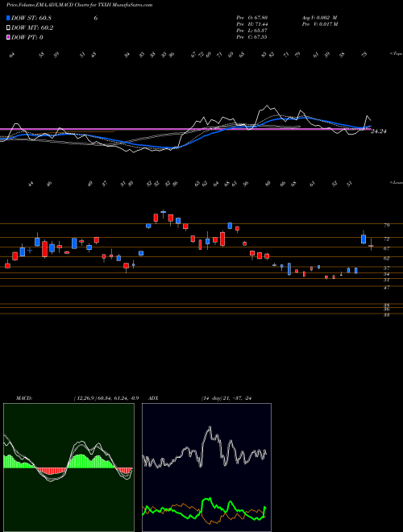Select the 'DOW MT: 60.2' legend label

coord(32,28)
